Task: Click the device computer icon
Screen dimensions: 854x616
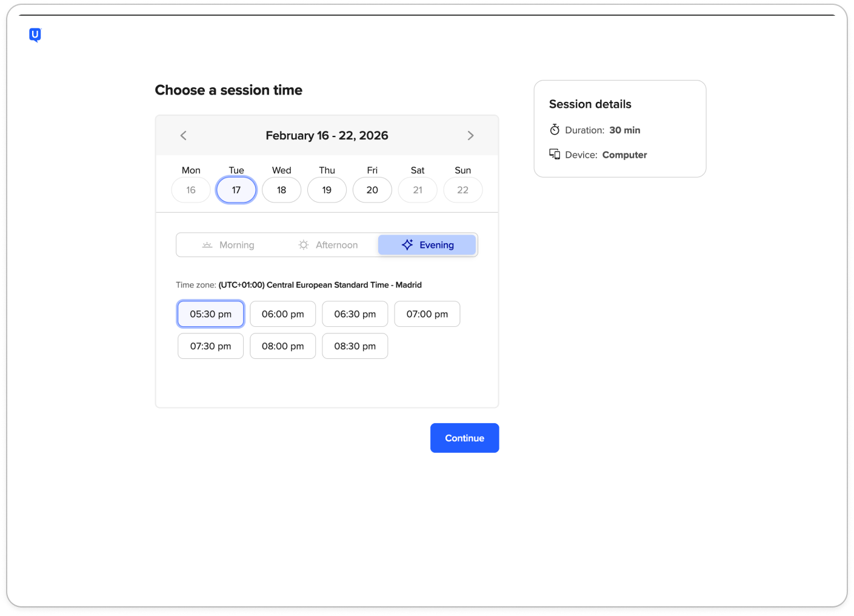Action: click(555, 155)
